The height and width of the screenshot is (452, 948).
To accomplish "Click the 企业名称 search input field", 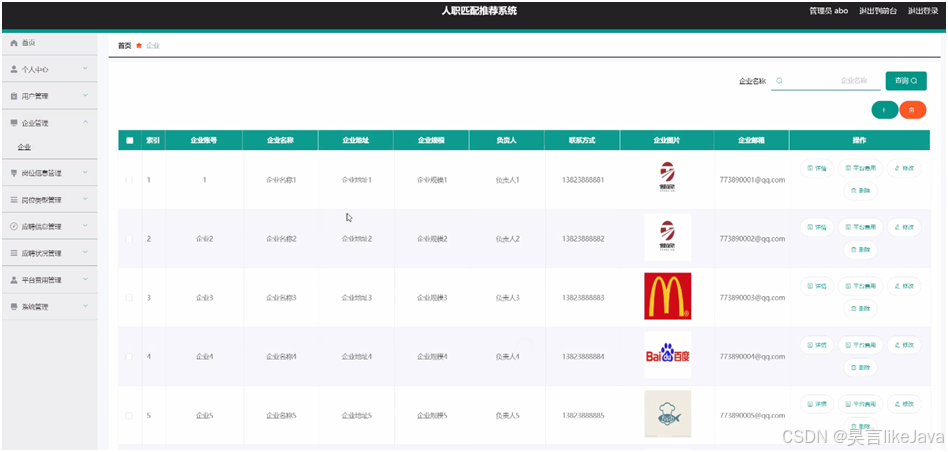I will pyautogui.click(x=825, y=80).
